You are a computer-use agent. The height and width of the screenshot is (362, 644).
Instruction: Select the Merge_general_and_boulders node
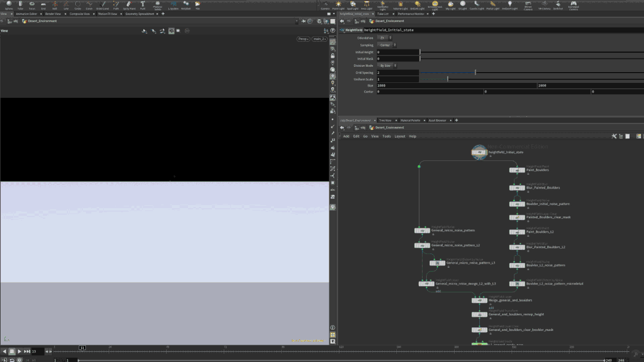tap(479, 301)
